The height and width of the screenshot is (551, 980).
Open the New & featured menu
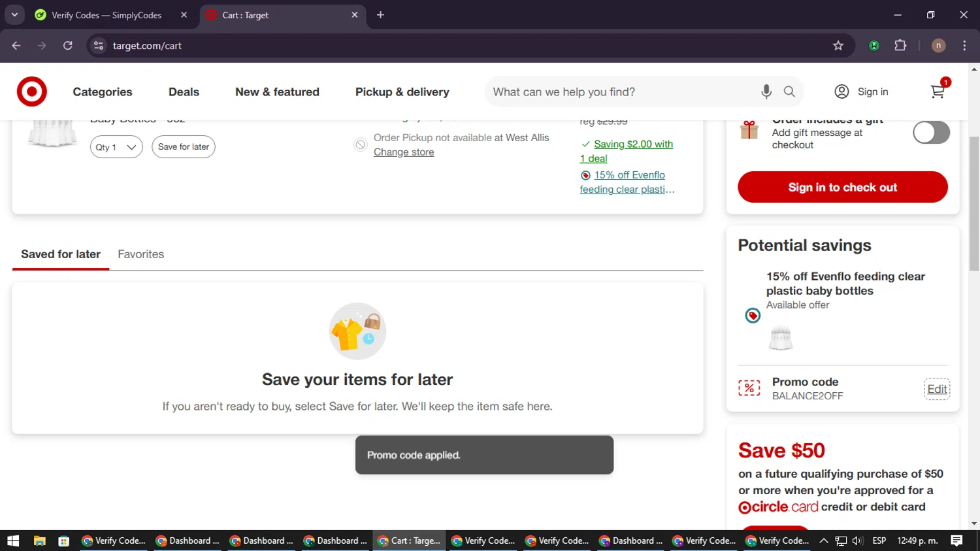(x=277, y=92)
